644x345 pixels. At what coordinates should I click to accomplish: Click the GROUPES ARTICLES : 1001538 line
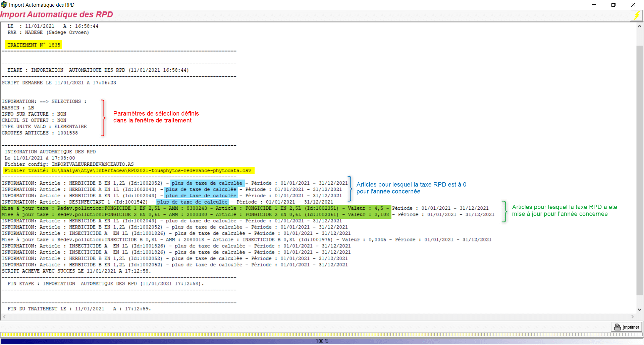(x=40, y=133)
